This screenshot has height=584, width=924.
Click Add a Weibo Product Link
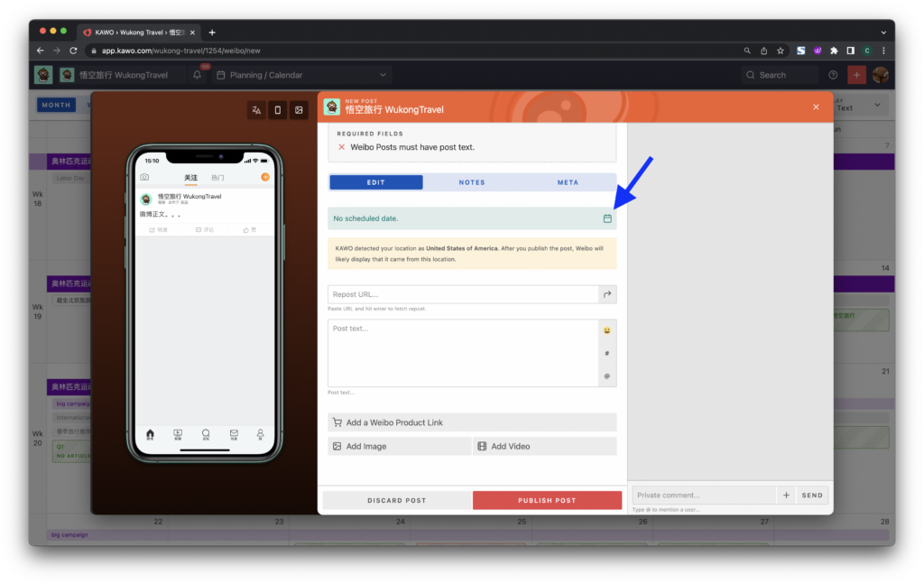point(472,422)
